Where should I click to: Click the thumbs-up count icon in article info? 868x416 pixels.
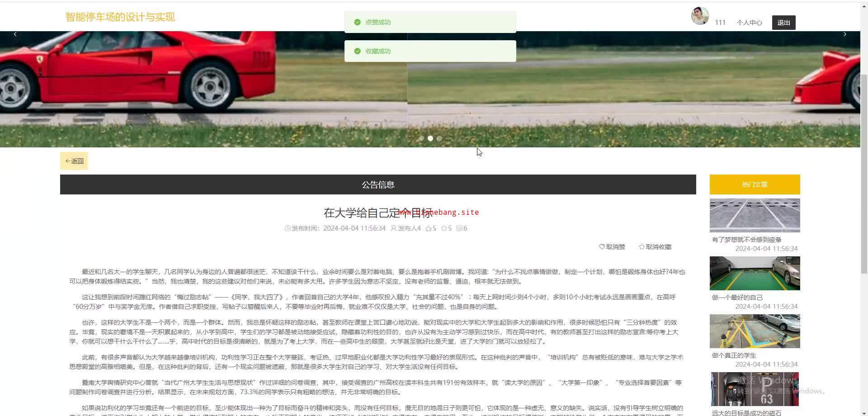point(428,228)
